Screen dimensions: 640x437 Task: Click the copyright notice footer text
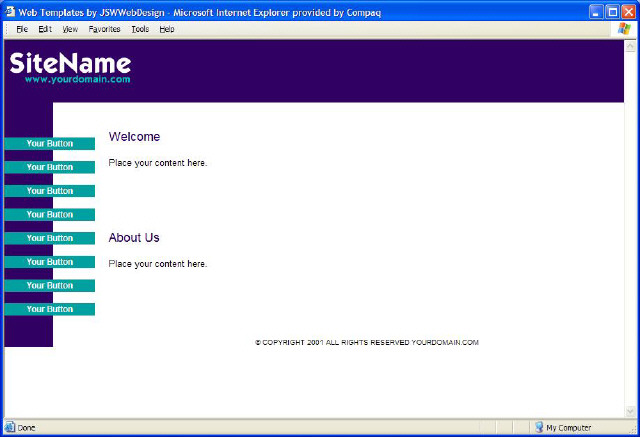click(x=367, y=343)
